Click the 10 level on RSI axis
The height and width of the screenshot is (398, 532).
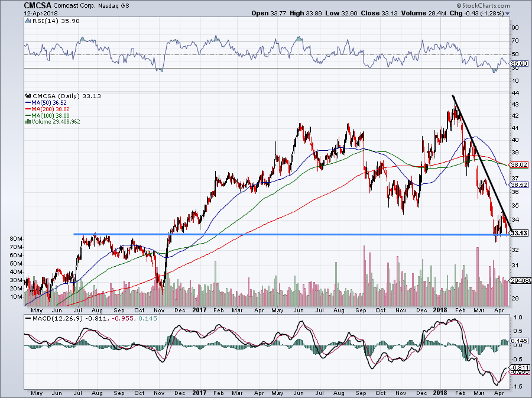(515, 81)
